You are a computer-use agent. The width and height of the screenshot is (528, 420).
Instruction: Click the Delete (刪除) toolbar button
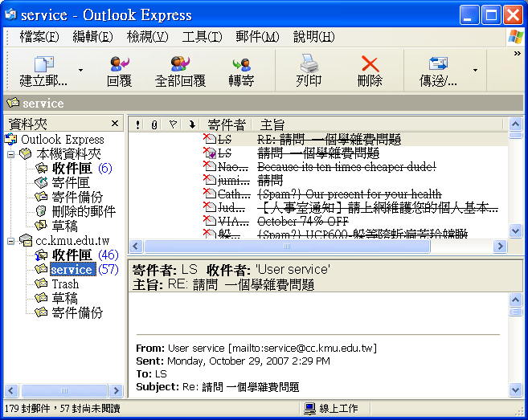370,71
